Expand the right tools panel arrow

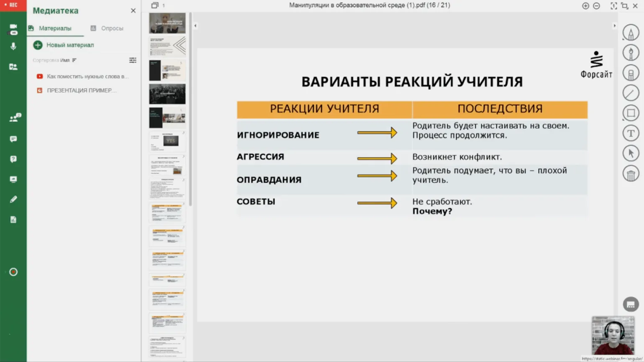pos(614,26)
